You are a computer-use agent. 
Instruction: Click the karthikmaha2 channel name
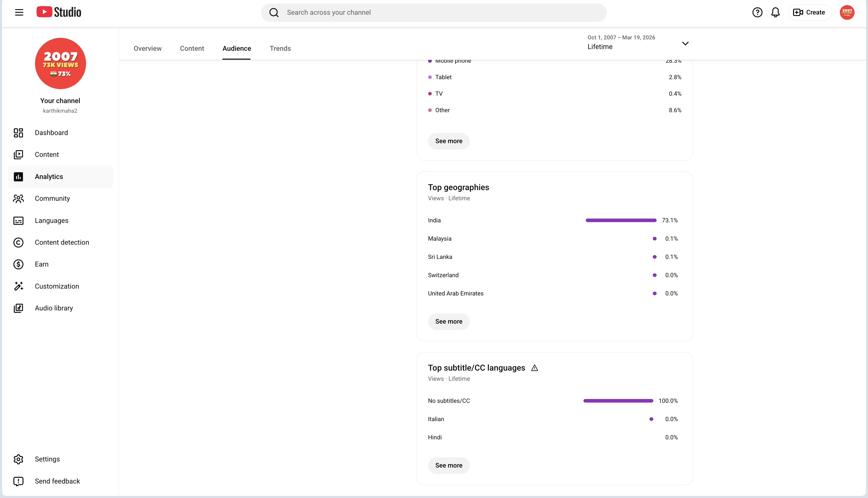60,111
